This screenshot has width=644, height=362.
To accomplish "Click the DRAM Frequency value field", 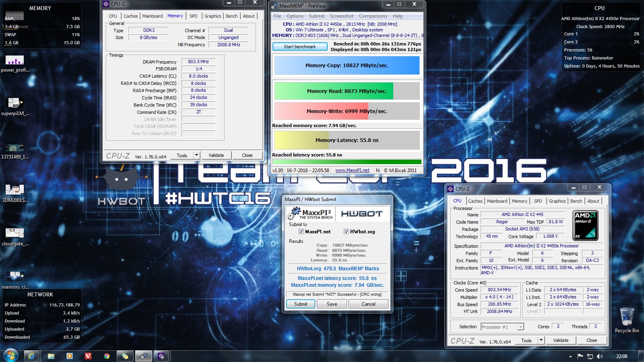I will (198, 62).
